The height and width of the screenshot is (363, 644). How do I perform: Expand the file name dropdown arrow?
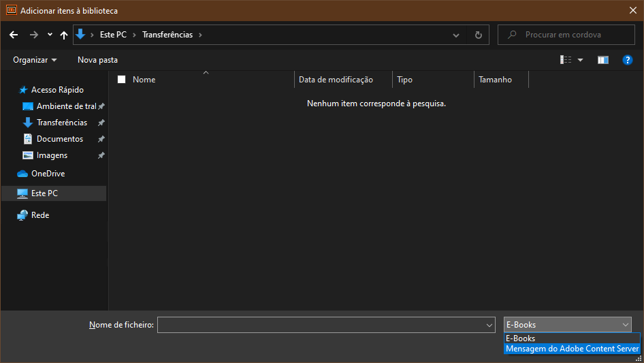point(489,326)
